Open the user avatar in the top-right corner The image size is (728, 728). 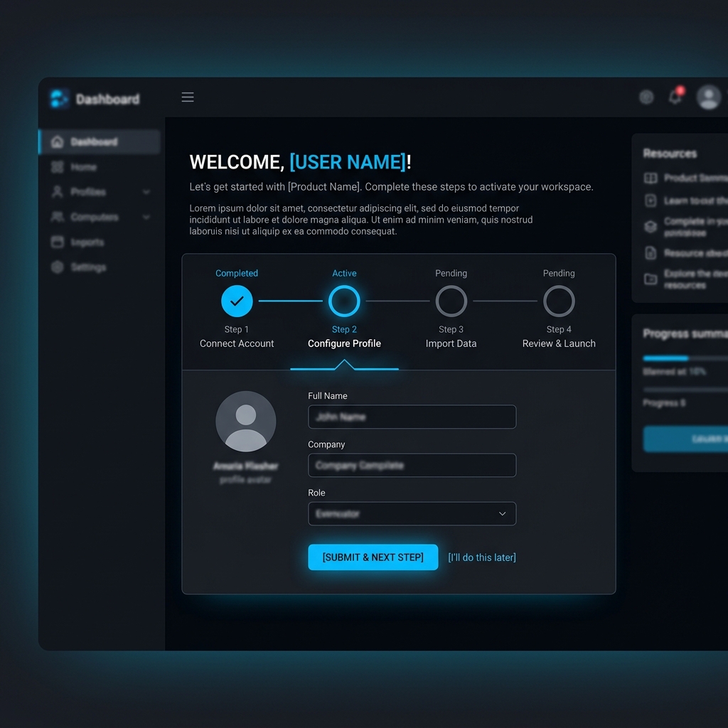(708, 97)
